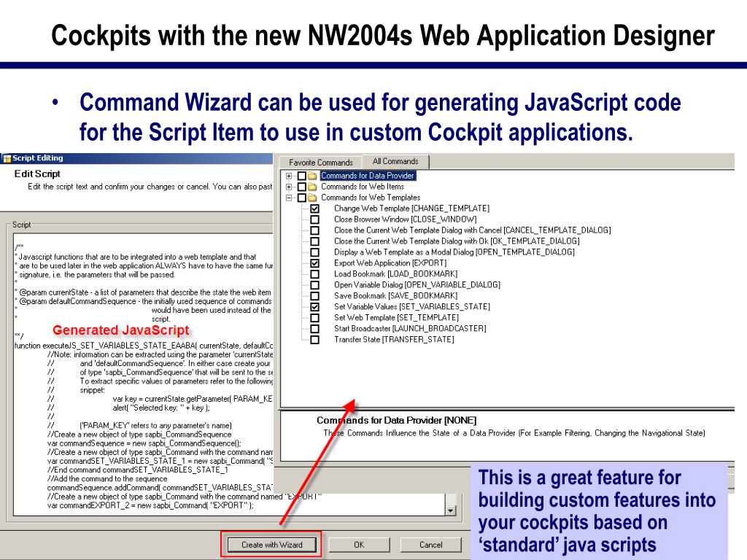This screenshot has width=747, height=560.
Task: Select Start Broadcaster [LAUNCH_BROADCASTER] row text
Action: pos(410,329)
